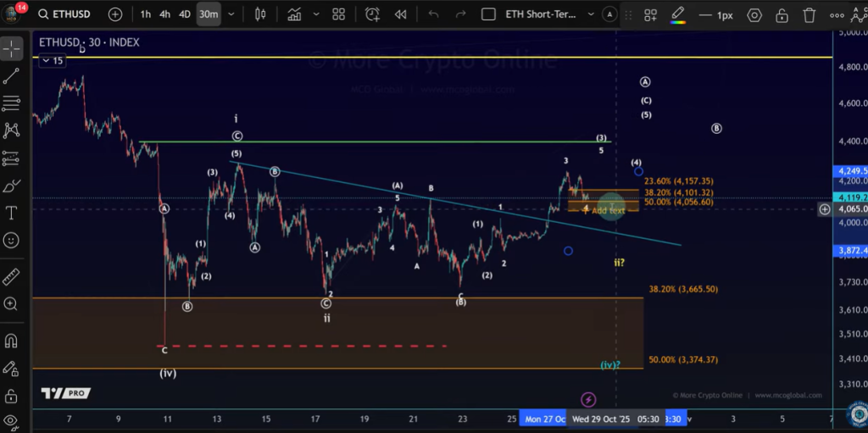Open the Indicators panel
Viewport: 868px width, 433px height.
[x=294, y=14]
